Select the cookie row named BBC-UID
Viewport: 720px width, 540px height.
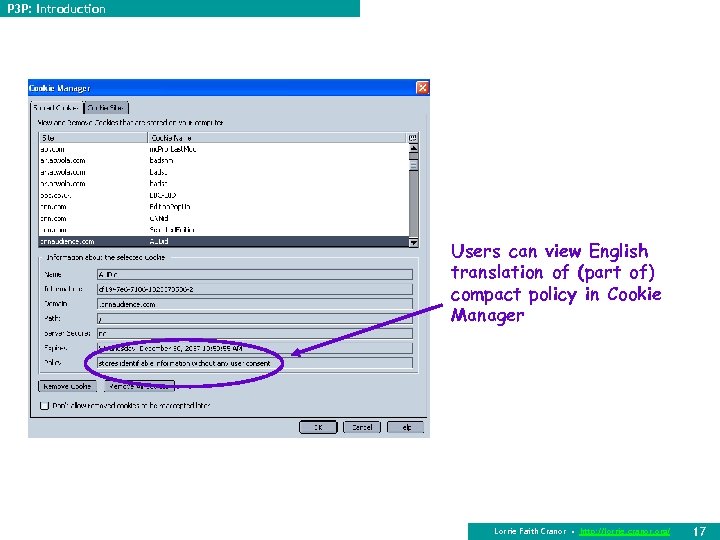[224, 195]
